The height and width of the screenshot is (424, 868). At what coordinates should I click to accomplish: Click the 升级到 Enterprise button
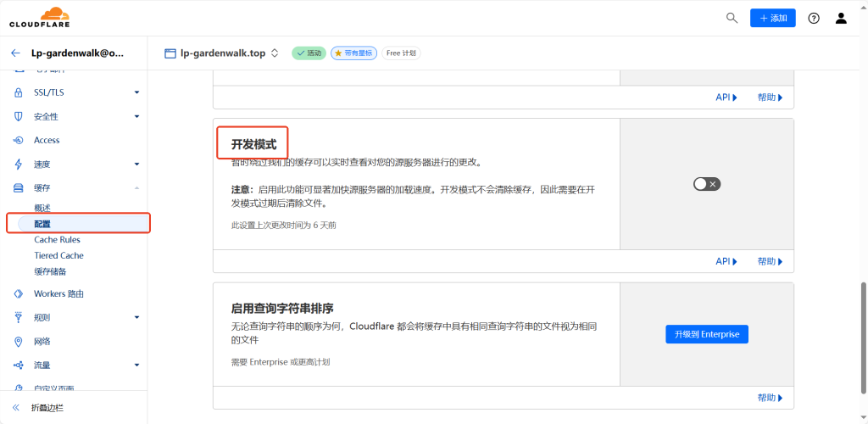[707, 334]
